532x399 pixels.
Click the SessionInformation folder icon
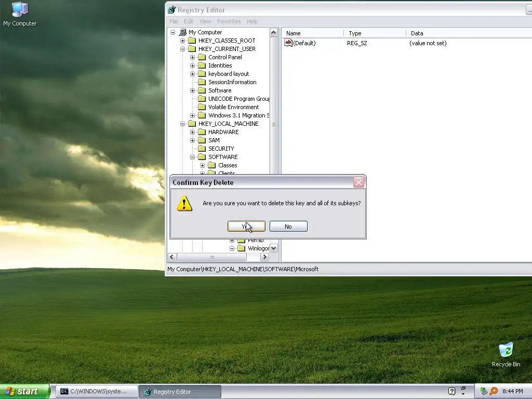point(202,82)
